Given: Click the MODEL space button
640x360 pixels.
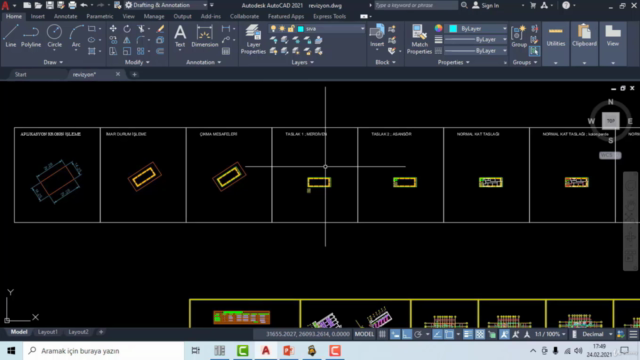Looking at the screenshot, I should [x=364, y=334].
